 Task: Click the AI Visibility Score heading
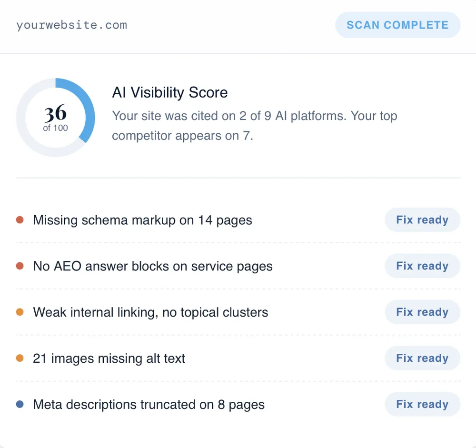(x=170, y=92)
